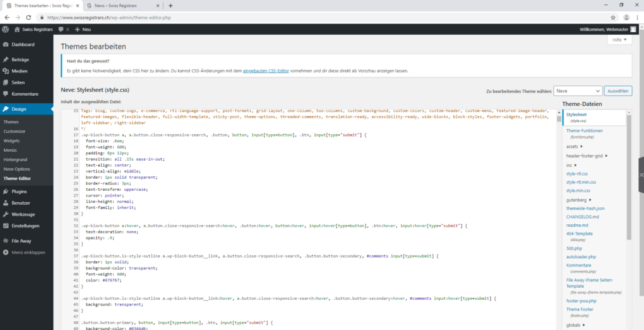Open Beiträge via its pin icon
This screenshot has height=330, width=644.
point(6,59)
